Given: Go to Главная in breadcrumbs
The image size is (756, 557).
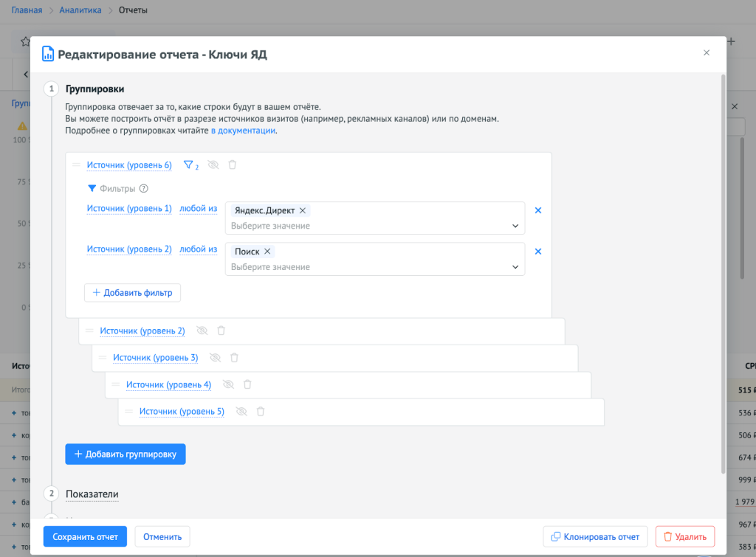Looking at the screenshot, I should point(27,10).
